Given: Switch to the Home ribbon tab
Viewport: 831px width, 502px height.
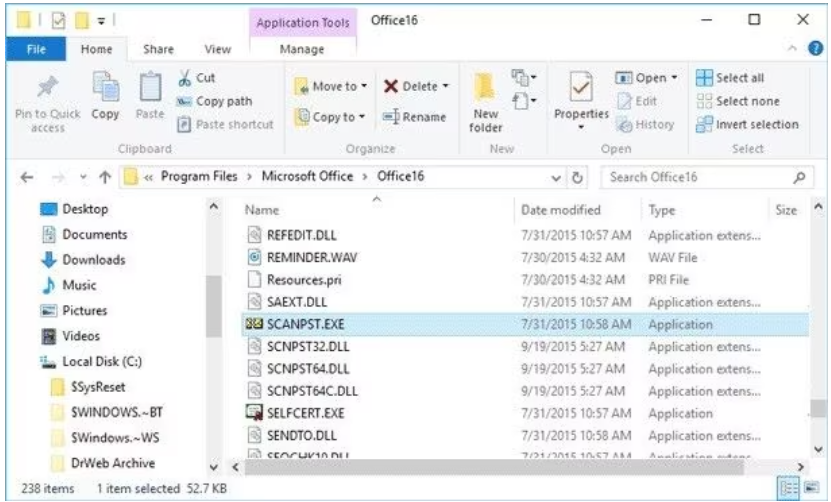Looking at the screenshot, I should [x=96, y=49].
